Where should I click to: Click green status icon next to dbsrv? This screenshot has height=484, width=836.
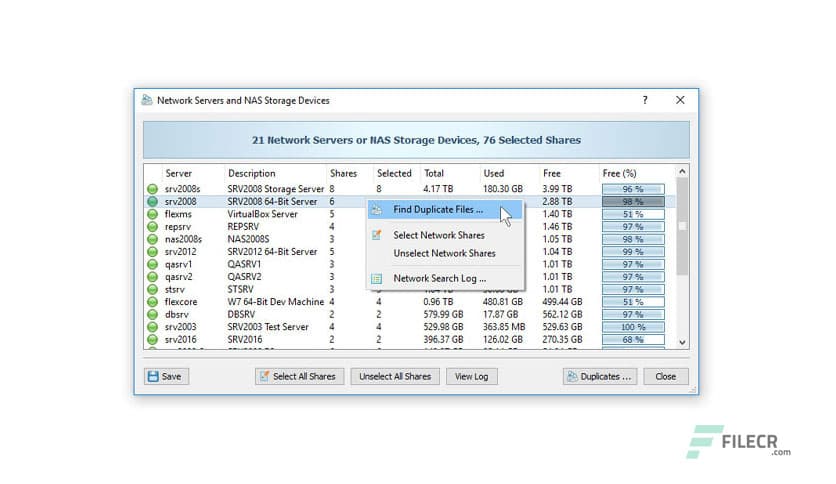pyautogui.click(x=153, y=315)
